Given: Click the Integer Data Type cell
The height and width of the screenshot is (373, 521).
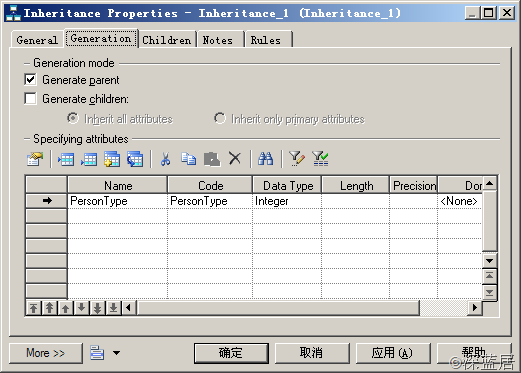Looking at the screenshot, I should [x=287, y=201].
